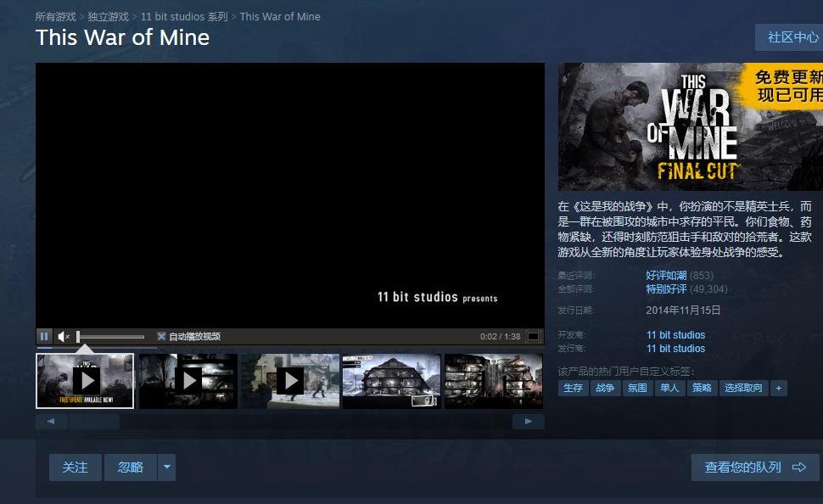Click the video time 0:02 / 1:38
This screenshot has width=823, height=504.
tap(501, 337)
